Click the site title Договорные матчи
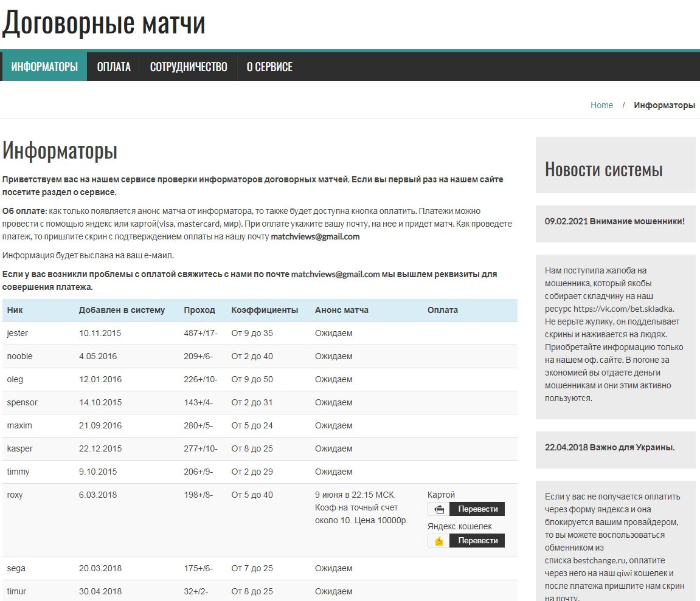Screen dimensions: 700x601 click(105, 22)
